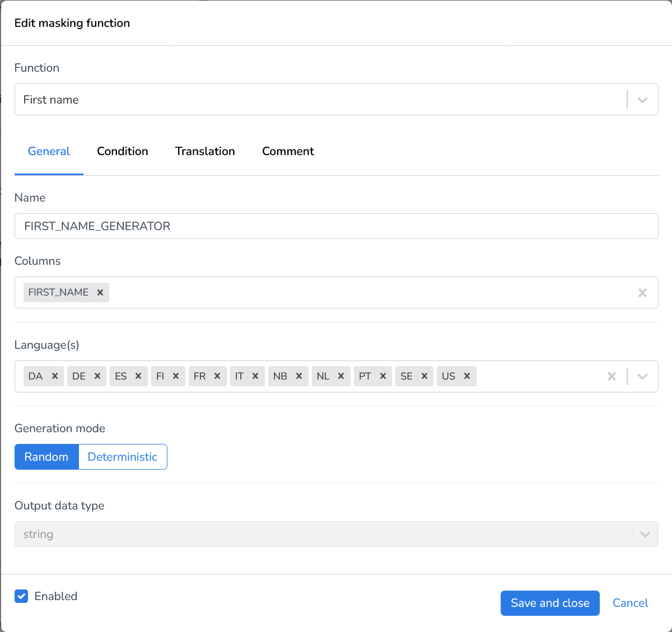672x632 pixels.
Task: Click Save and close
Action: pyautogui.click(x=549, y=603)
